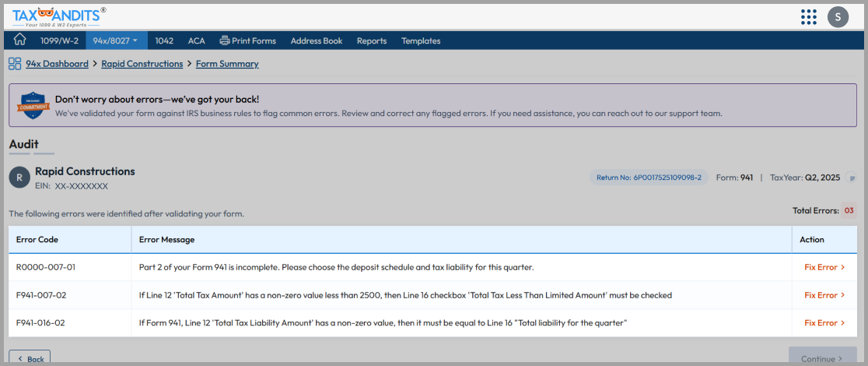Click the Total Errors count 03
868x366 pixels.
pos(849,210)
